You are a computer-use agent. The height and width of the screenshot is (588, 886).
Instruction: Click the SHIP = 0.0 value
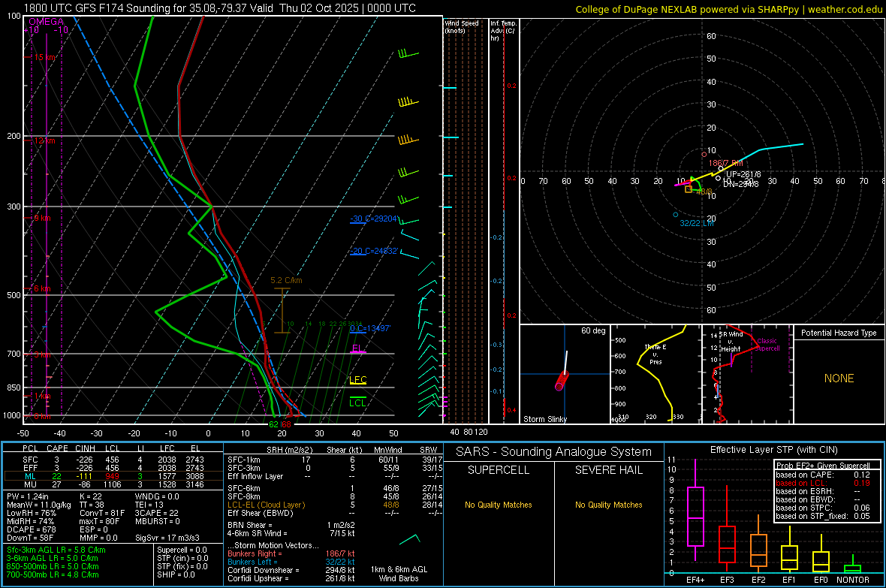pyautogui.click(x=176, y=574)
